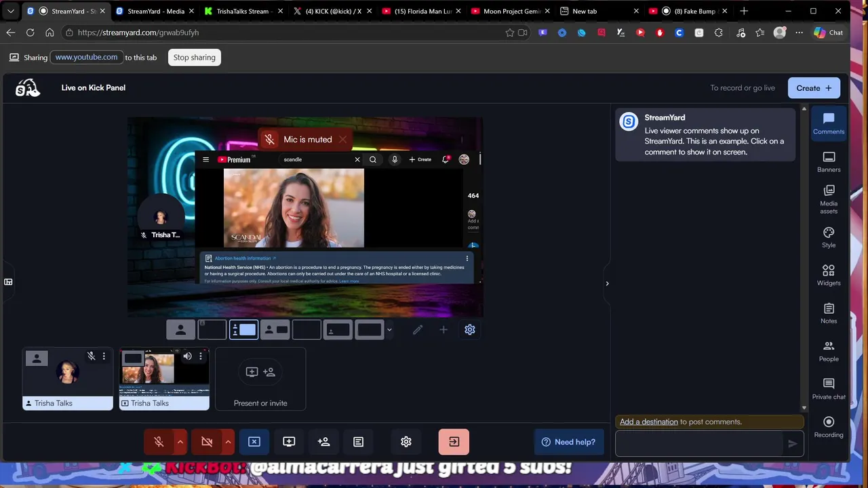Open options menu on Trisha Talks screen card
Image resolution: width=868 pixels, height=488 pixels.
(x=201, y=356)
